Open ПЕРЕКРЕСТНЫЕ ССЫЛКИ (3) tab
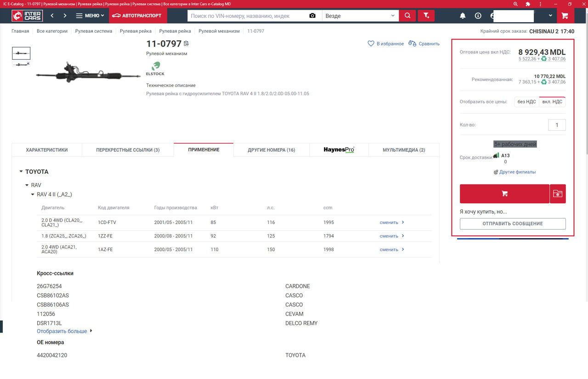This screenshot has height=379, width=588. click(128, 150)
